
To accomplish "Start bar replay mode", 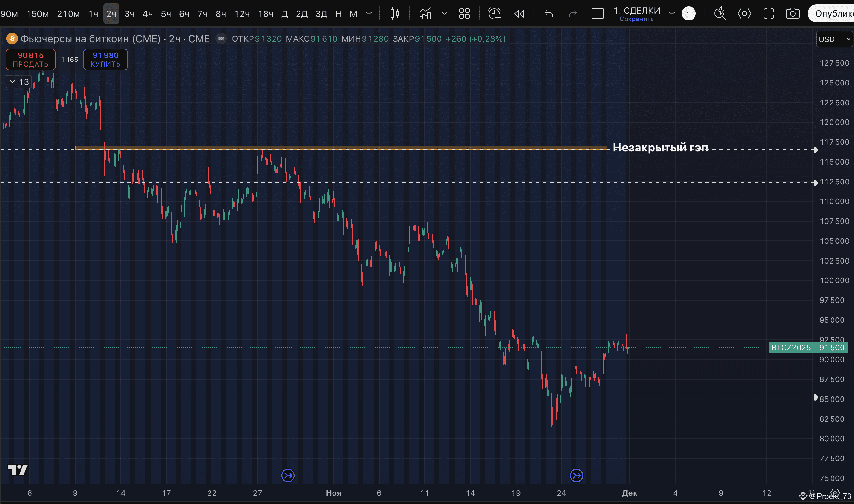I will [x=519, y=13].
